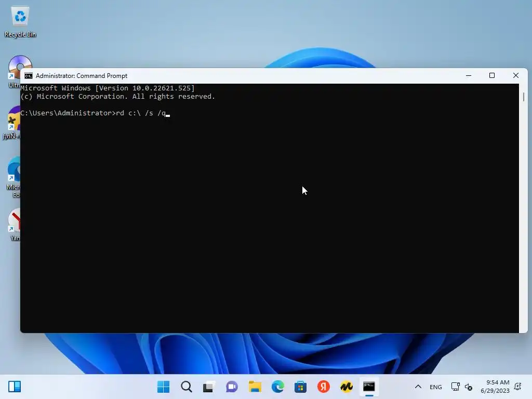Screen dimensions: 532x399
Task: Select the Command Prompt taskbar button
Action: click(x=369, y=387)
